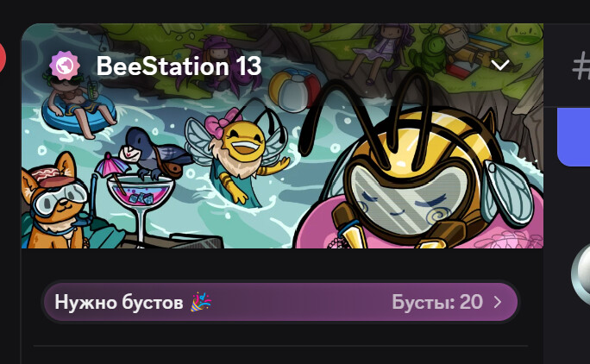Click the beach ball in the server banner
The height and width of the screenshot is (364, 590).
[295, 90]
